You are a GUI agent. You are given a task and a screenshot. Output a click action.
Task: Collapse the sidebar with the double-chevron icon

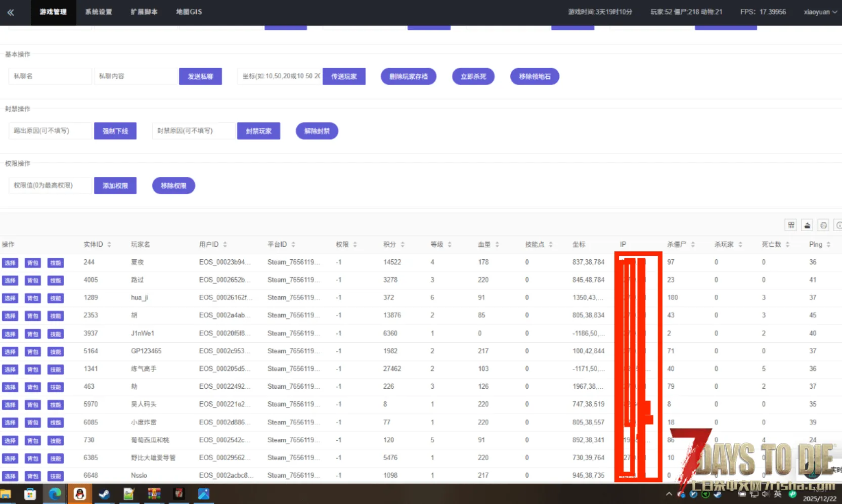(x=11, y=12)
